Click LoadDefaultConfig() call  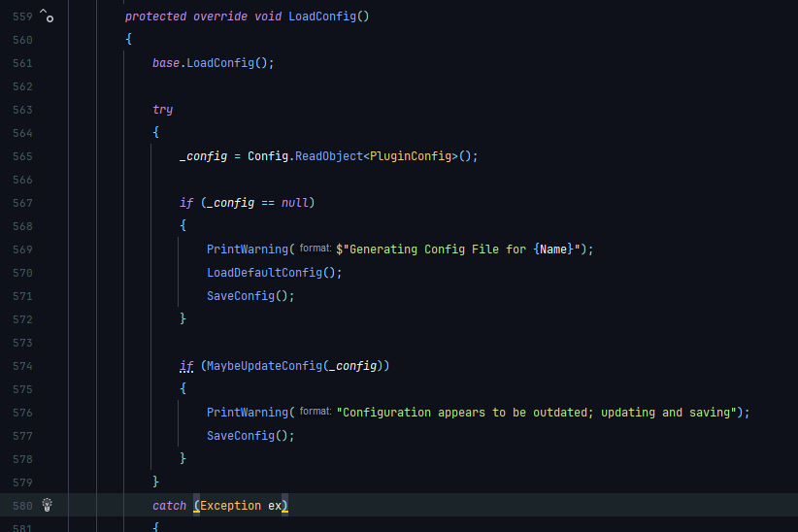275,273
